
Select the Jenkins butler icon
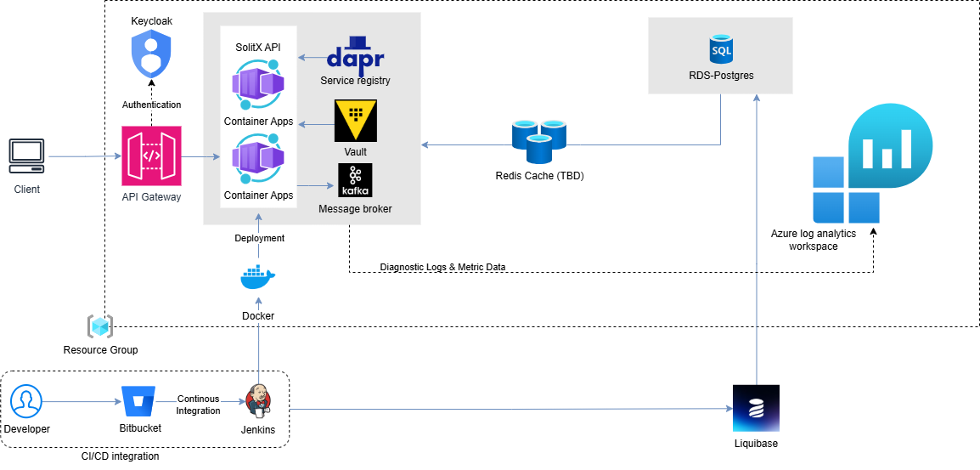click(257, 400)
